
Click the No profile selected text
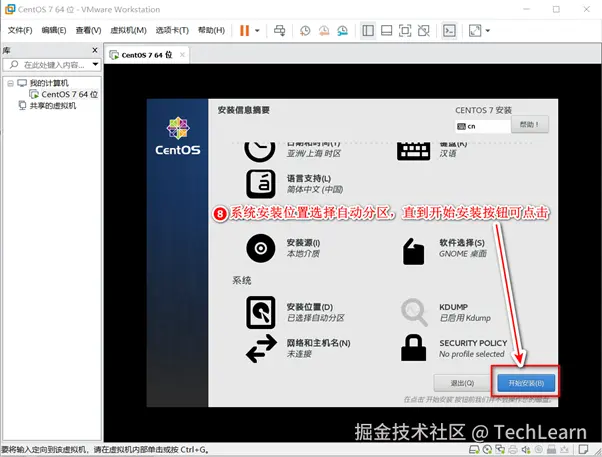click(x=472, y=354)
